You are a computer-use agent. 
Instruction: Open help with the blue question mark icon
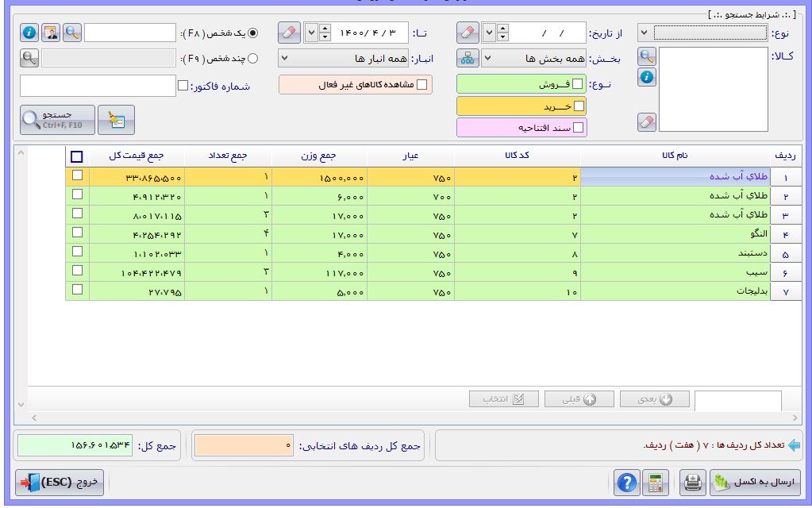tap(627, 483)
